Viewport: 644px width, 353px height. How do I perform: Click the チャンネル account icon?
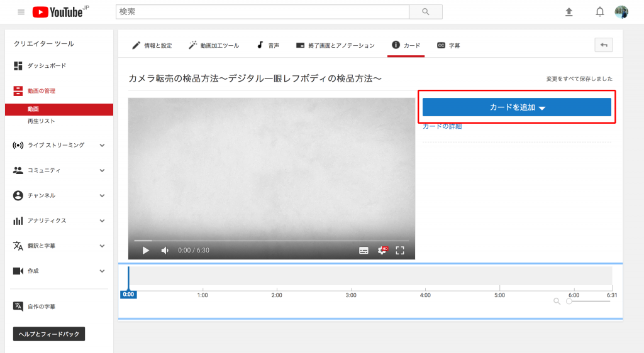coord(18,195)
